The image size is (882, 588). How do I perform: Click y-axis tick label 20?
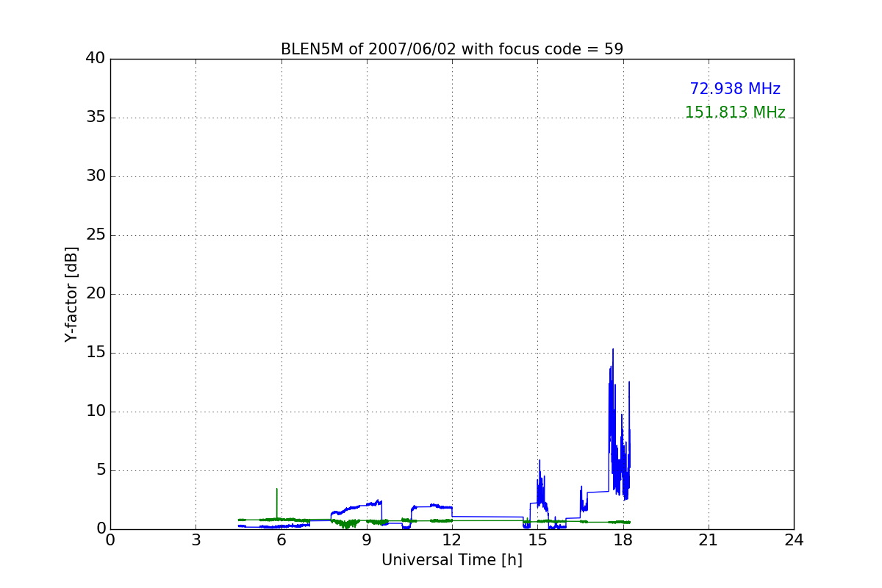[95, 294]
